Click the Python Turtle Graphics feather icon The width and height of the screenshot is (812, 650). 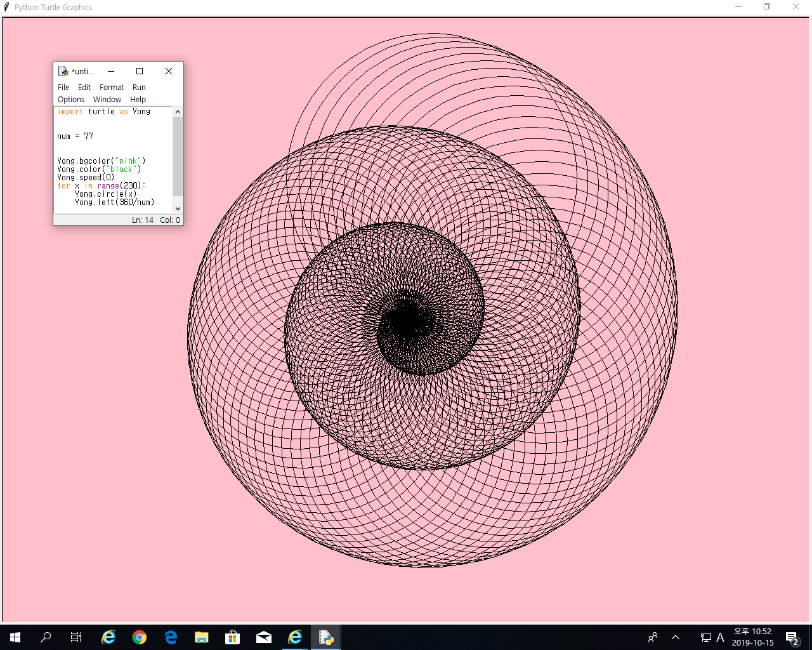pyautogui.click(x=6, y=7)
